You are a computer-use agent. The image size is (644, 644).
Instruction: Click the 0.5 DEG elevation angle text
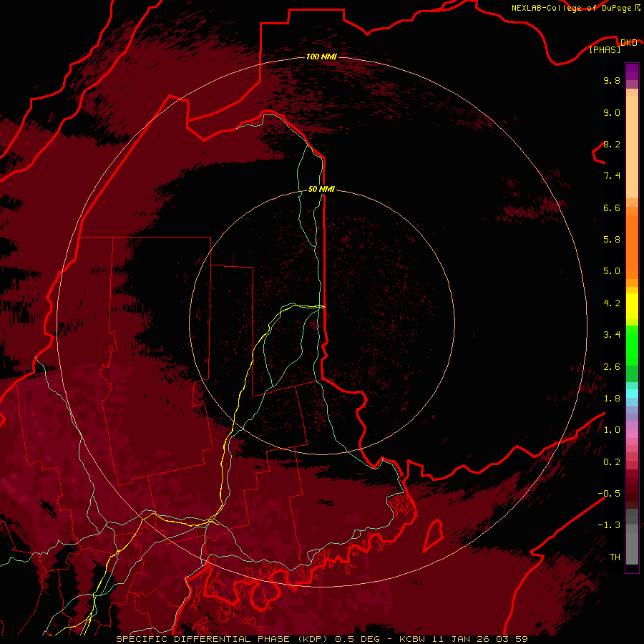click(x=357, y=639)
